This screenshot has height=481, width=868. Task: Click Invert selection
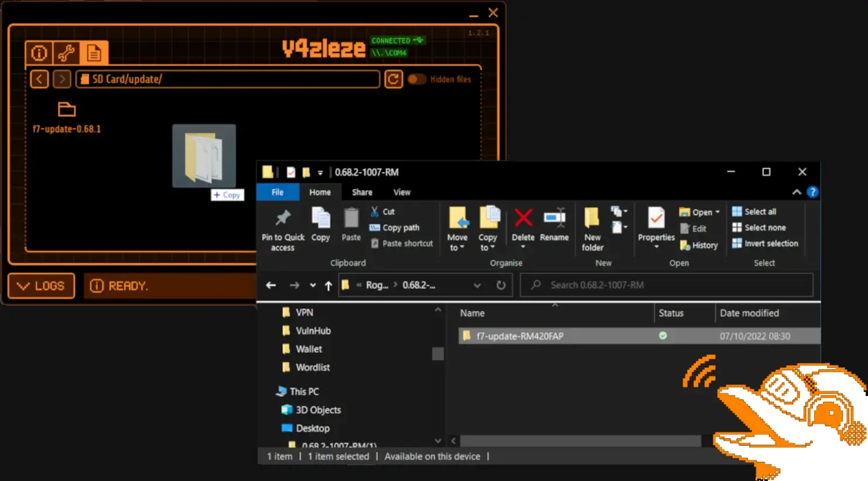770,243
